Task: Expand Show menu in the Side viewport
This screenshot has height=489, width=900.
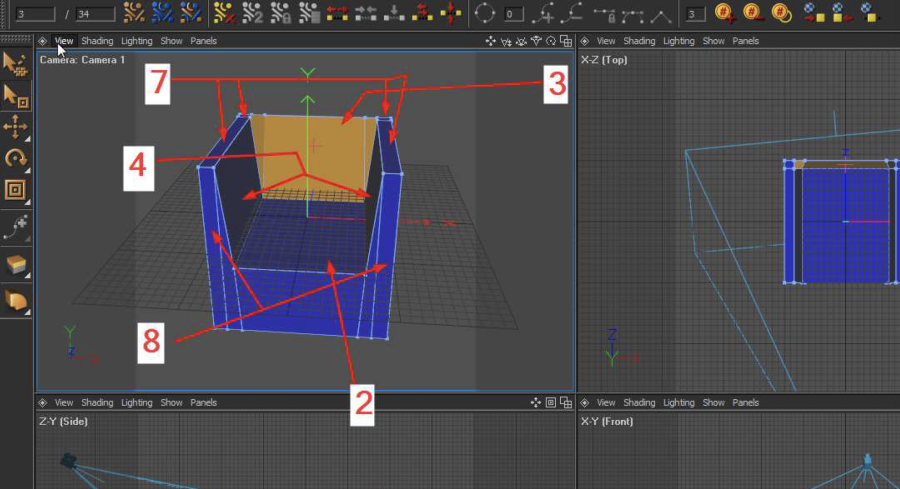Action: click(x=171, y=403)
